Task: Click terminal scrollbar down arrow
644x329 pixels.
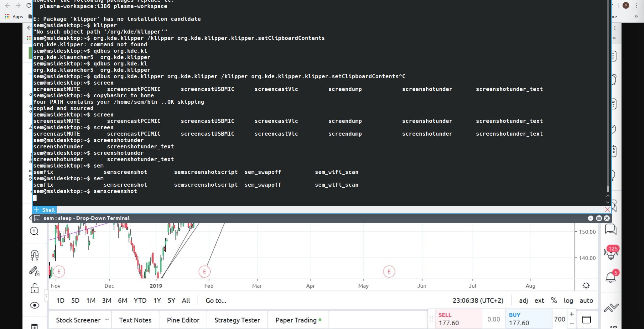Action: (x=607, y=202)
